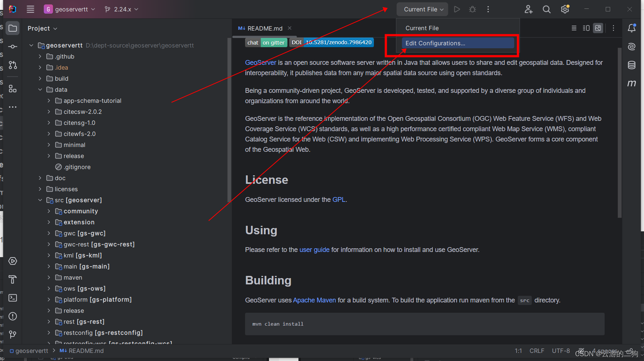Open the Maven tool window

point(632,84)
